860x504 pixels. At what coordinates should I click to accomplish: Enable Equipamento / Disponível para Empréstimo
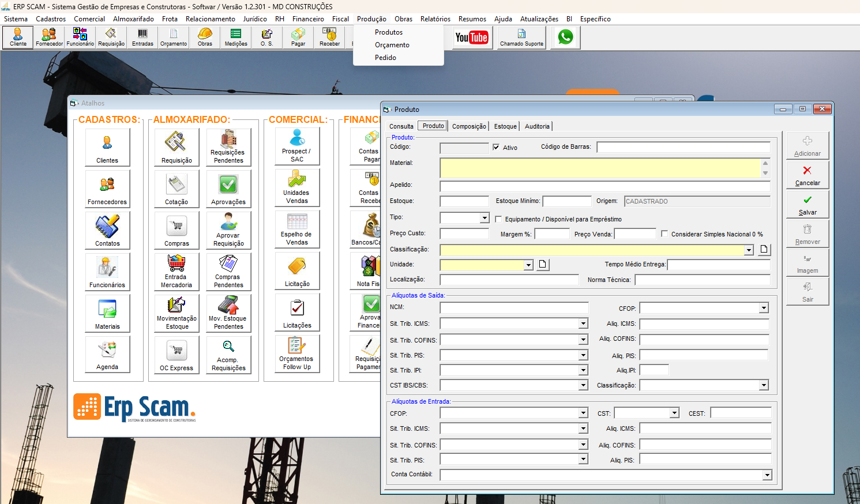point(498,219)
